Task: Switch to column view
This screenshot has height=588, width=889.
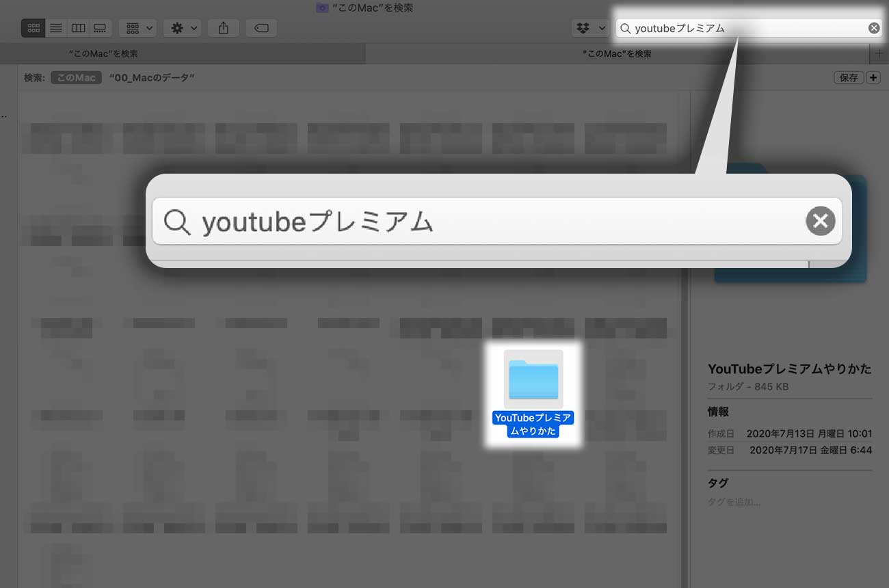Action: 78,28
